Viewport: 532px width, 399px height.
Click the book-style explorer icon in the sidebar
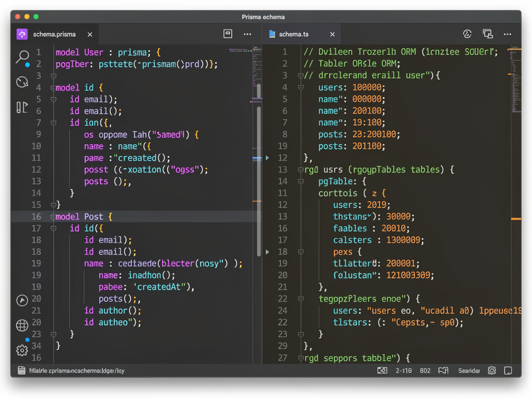coord(22,108)
